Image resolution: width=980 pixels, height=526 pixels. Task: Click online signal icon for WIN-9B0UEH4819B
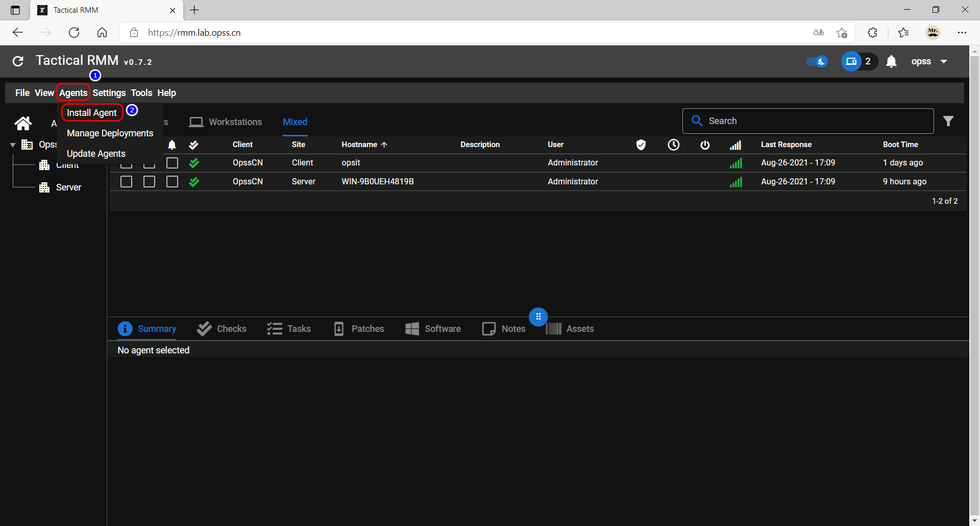pyautogui.click(x=736, y=182)
